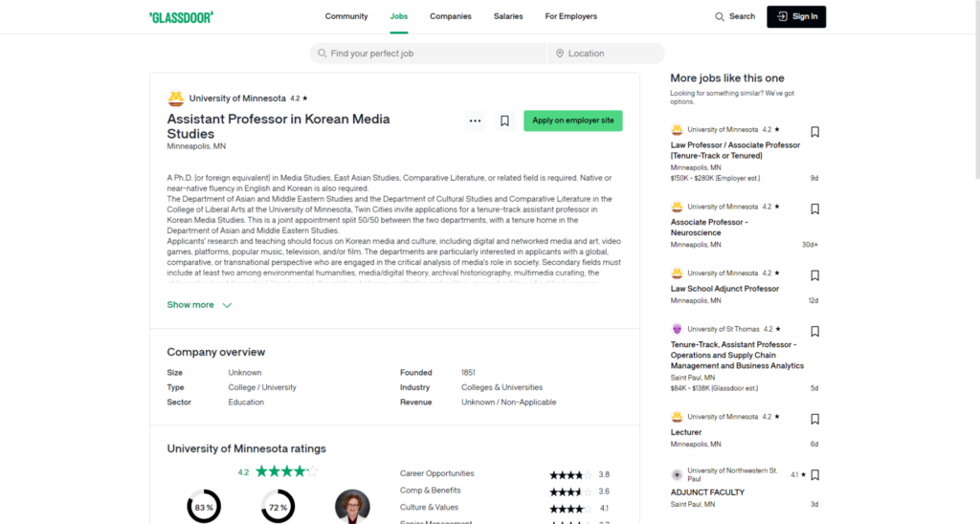
Task: Click the search magnifier icon in the header
Action: pos(720,17)
